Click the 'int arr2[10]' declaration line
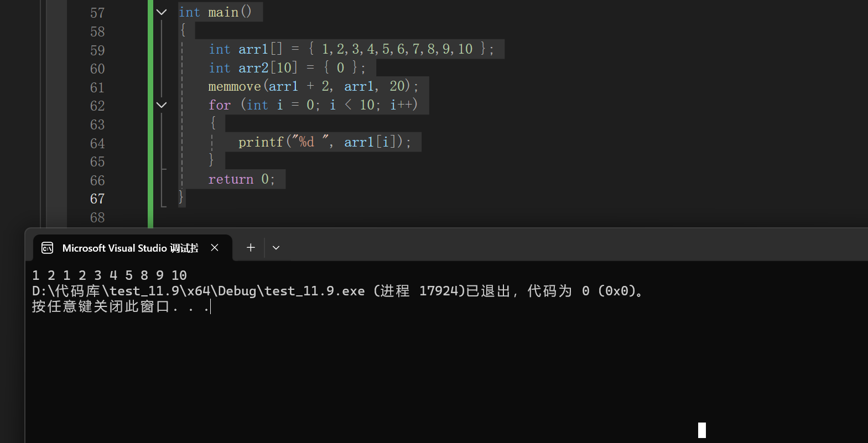Screen dimensions: 868x443 [x=287, y=67]
